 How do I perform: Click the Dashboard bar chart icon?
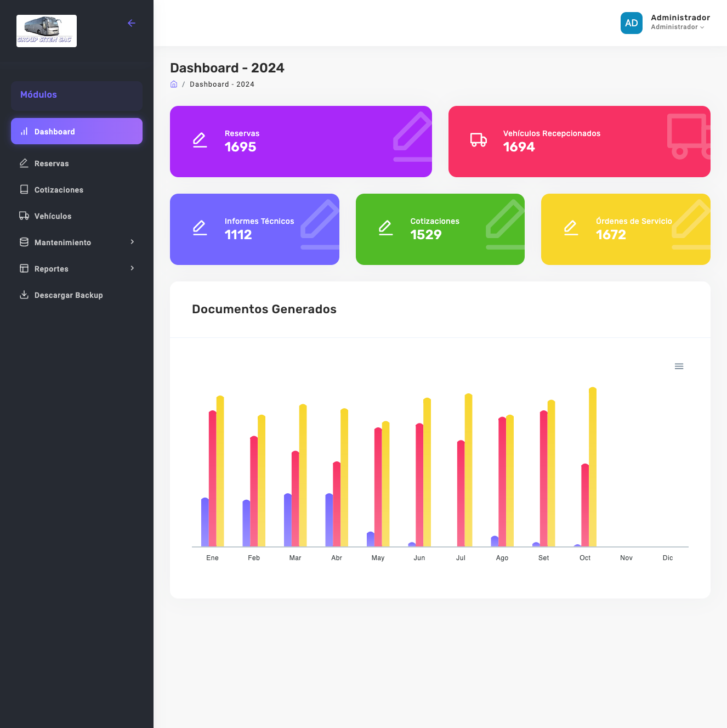click(x=24, y=131)
